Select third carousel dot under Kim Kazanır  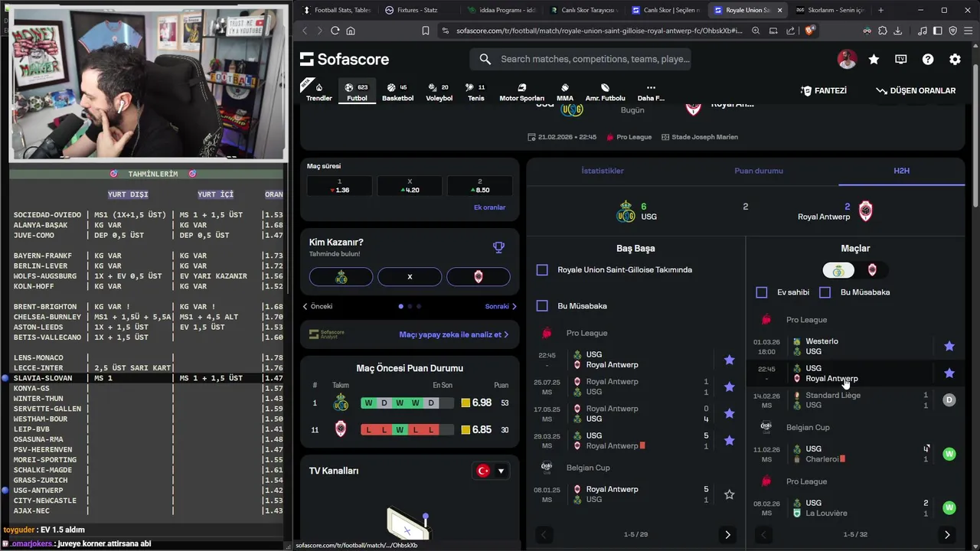coord(418,306)
